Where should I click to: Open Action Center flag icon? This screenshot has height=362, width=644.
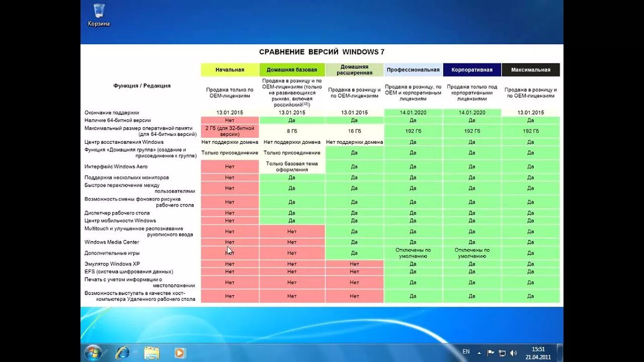[491, 353]
